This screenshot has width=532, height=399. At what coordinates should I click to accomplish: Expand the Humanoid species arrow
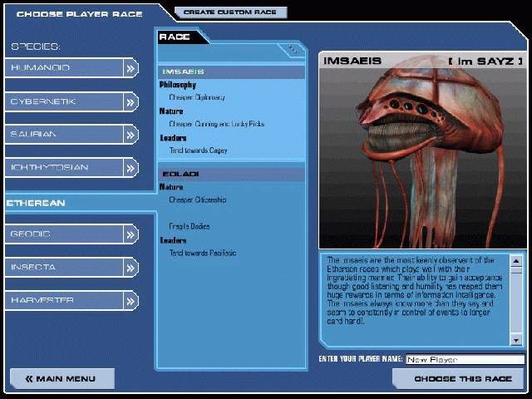pos(131,68)
